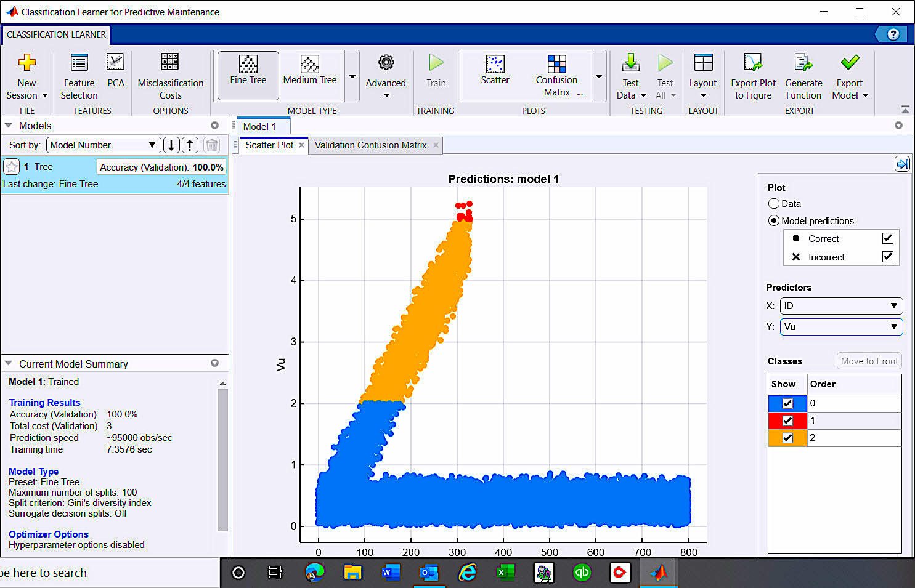
Task: Open QuickBooks from taskbar
Action: point(582,573)
